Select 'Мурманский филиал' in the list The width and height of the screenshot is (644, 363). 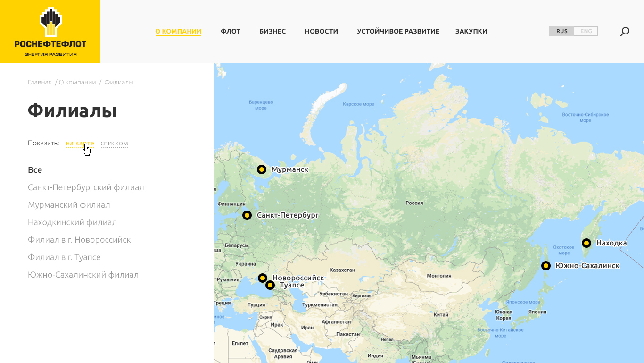coord(69,205)
